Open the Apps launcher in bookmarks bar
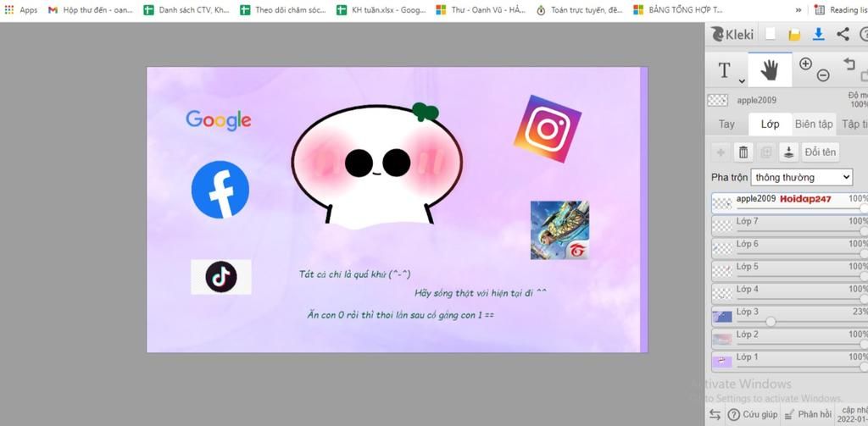868x426 pixels. pyautogui.click(x=20, y=10)
